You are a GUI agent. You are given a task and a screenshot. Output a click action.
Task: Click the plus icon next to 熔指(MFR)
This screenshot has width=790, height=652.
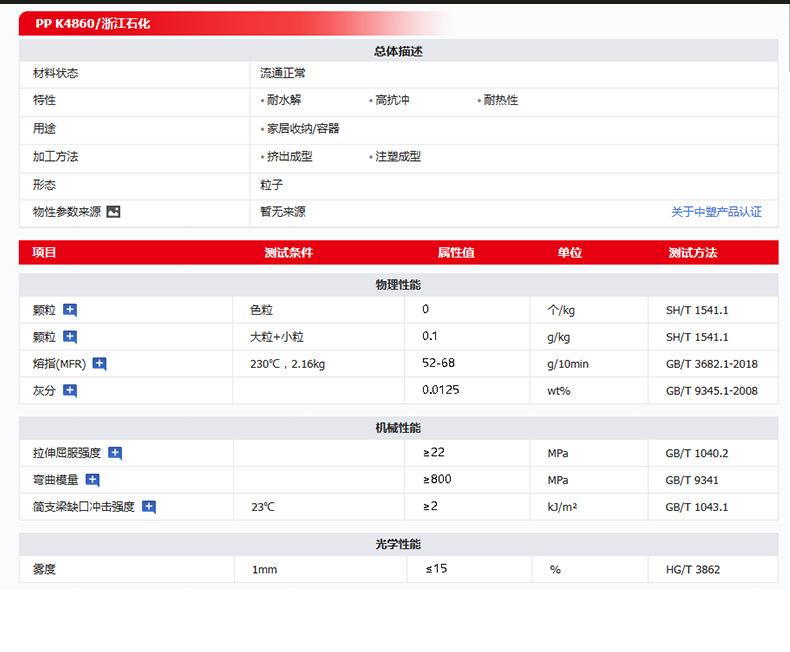point(99,364)
